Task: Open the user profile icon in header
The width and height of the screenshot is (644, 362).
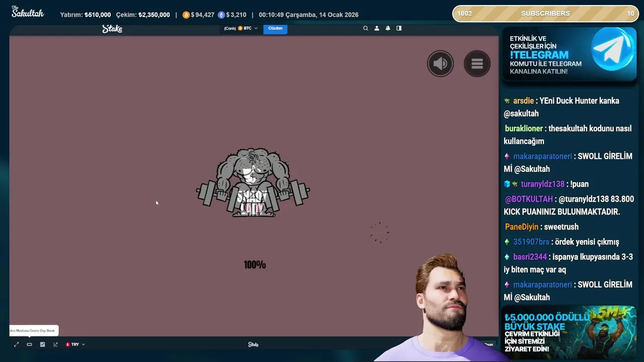Action: pyautogui.click(x=376, y=28)
